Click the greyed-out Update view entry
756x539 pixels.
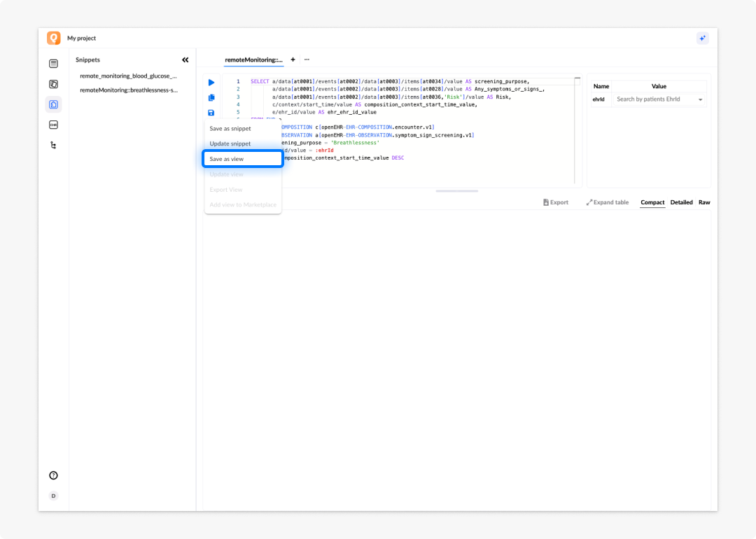tap(242, 174)
